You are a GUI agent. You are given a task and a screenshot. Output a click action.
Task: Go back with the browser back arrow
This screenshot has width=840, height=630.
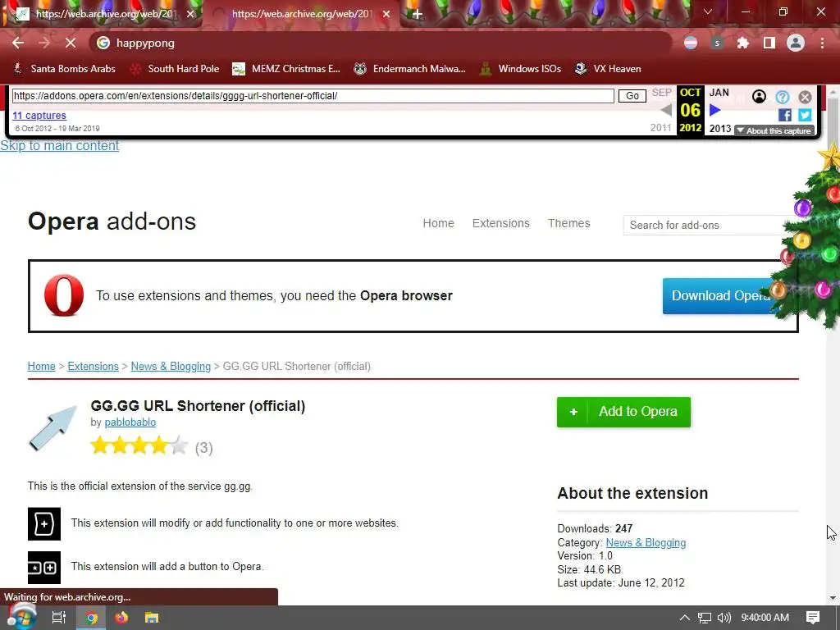tap(18, 43)
